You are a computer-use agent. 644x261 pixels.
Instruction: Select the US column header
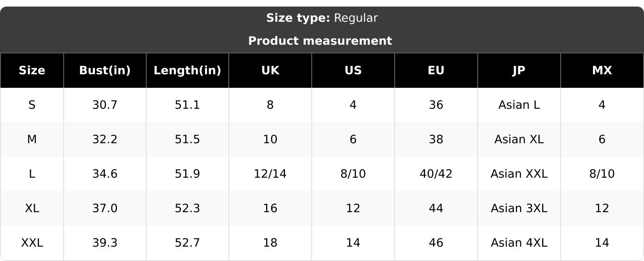353,71
